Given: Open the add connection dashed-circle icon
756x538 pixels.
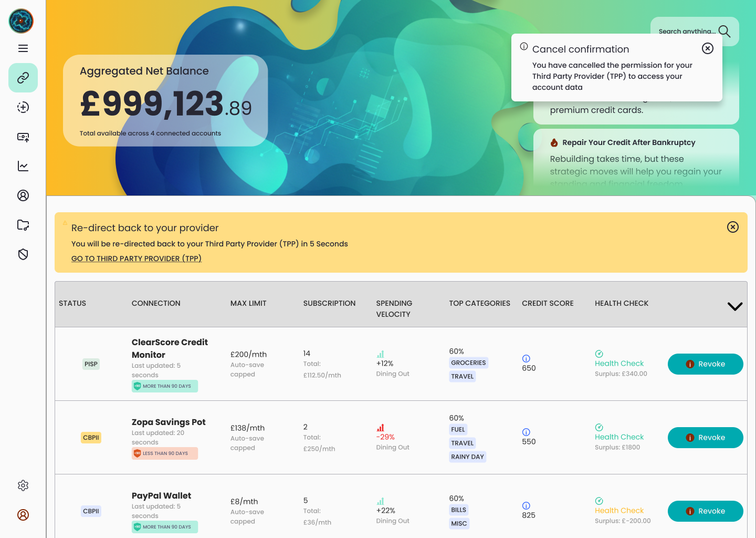Looking at the screenshot, I should tap(23, 107).
